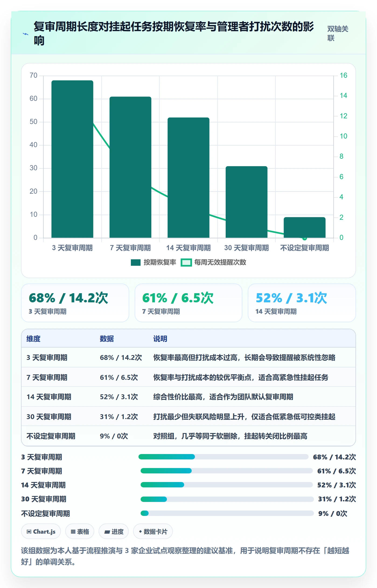377x588 pixels.
Task: Click the 维度 column header
Action: point(33,339)
